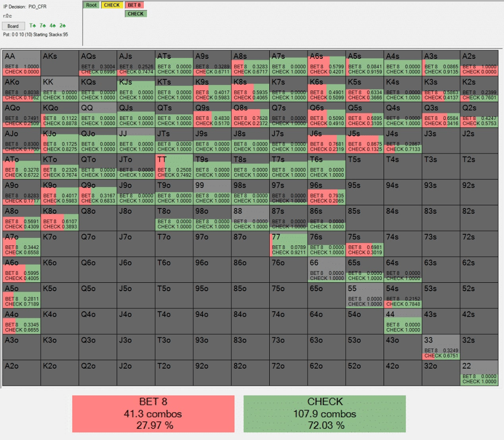Click the red BET 8 summary box
Screen dimensions: 504x440
pos(154,414)
